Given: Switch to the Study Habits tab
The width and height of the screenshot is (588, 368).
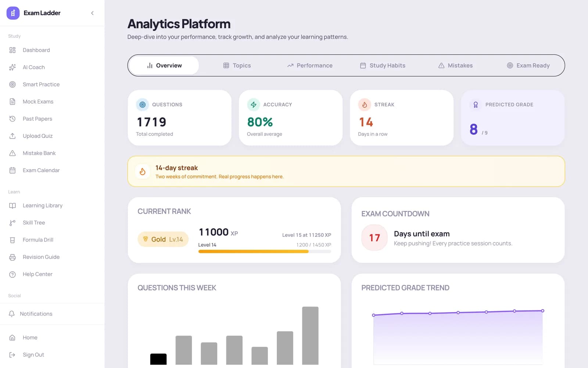Looking at the screenshot, I should (x=383, y=66).
